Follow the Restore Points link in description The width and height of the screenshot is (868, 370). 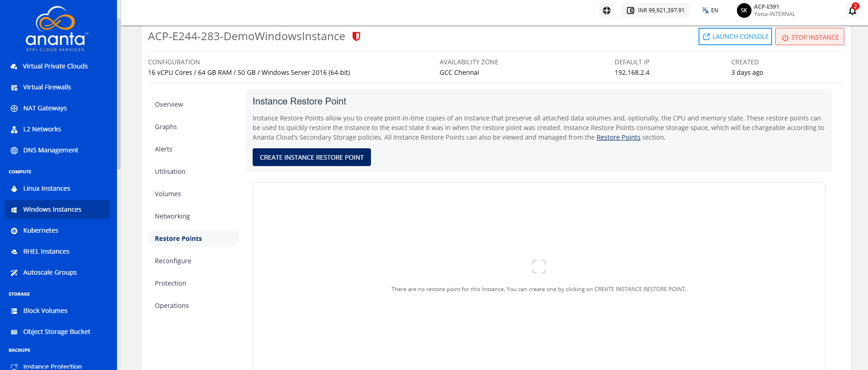pyautogui.click(x=618, y=137)
